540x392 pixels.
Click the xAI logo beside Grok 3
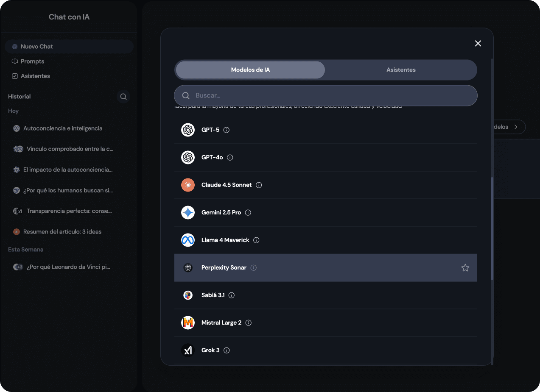click(x=188, y=350)
